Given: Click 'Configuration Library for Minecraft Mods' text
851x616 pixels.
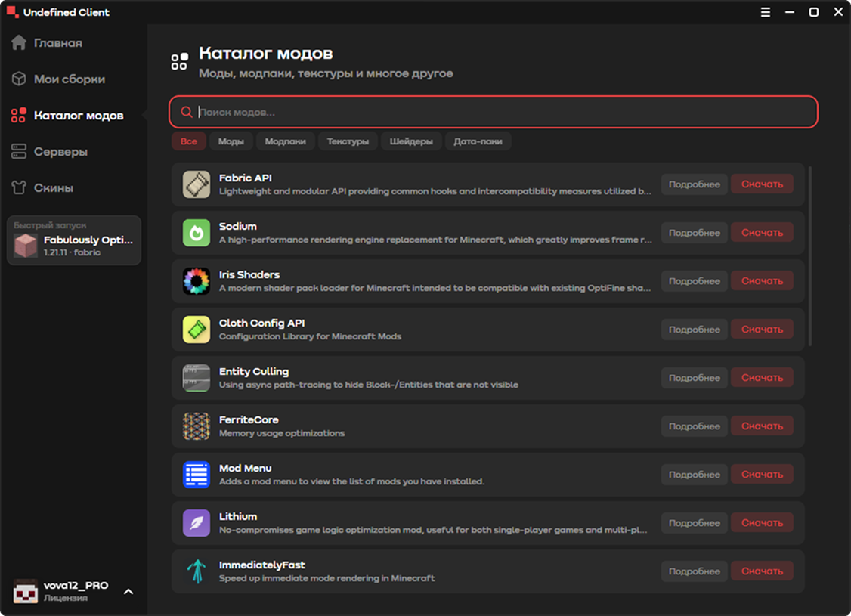Looking at the screenshot, I should click(310, 336).
